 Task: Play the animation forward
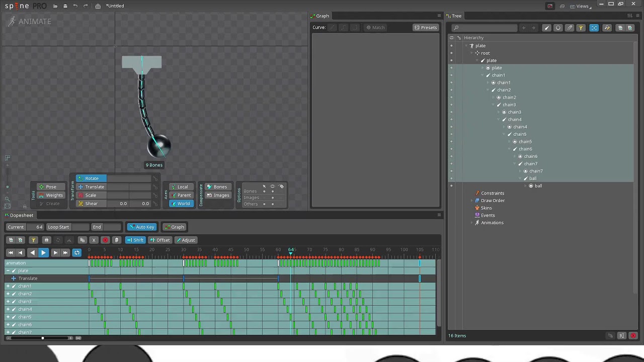tap(43, 253)
